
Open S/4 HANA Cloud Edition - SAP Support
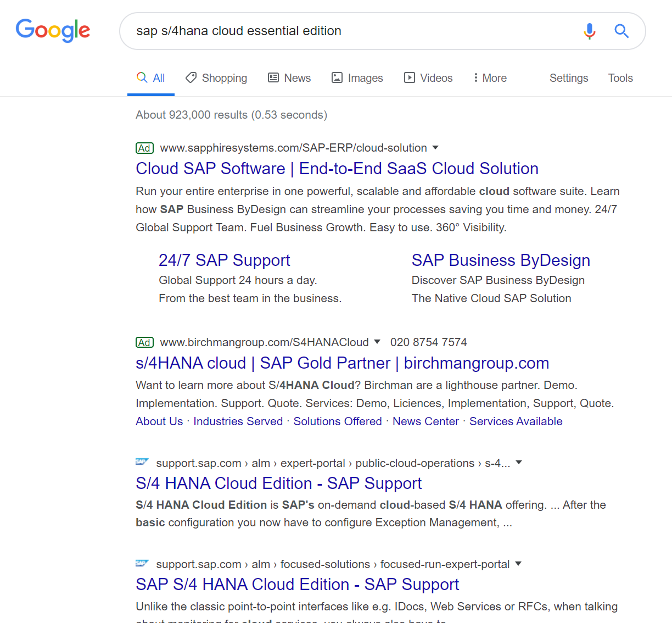point(279,483)
